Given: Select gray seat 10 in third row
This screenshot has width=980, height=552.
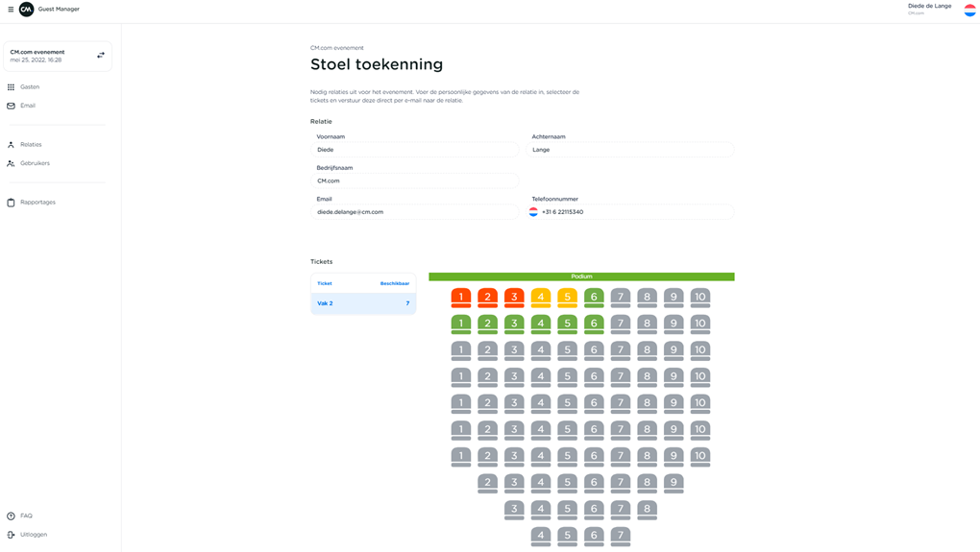Looking at the screenshot, I should point(700,350).
